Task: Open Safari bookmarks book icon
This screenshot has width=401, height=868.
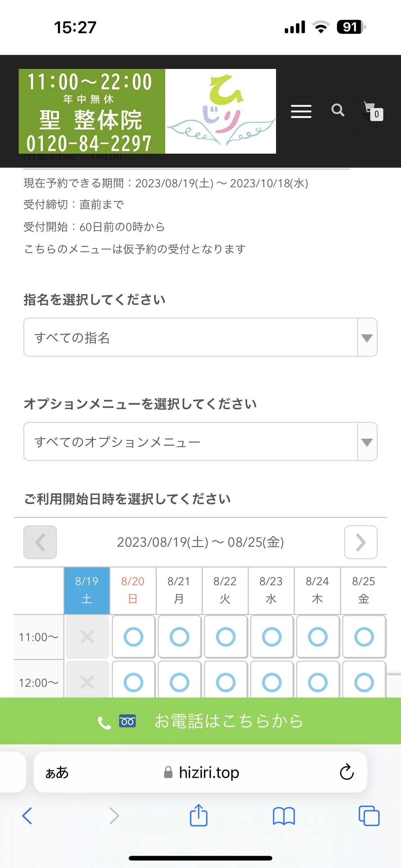Action: [x=284, y=816]
